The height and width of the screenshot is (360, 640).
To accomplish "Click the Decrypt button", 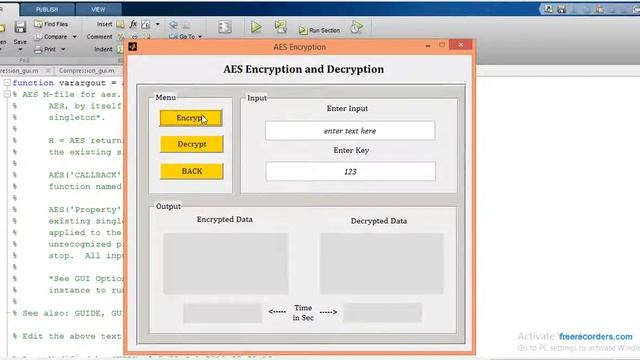I will (x=192, y=144).
